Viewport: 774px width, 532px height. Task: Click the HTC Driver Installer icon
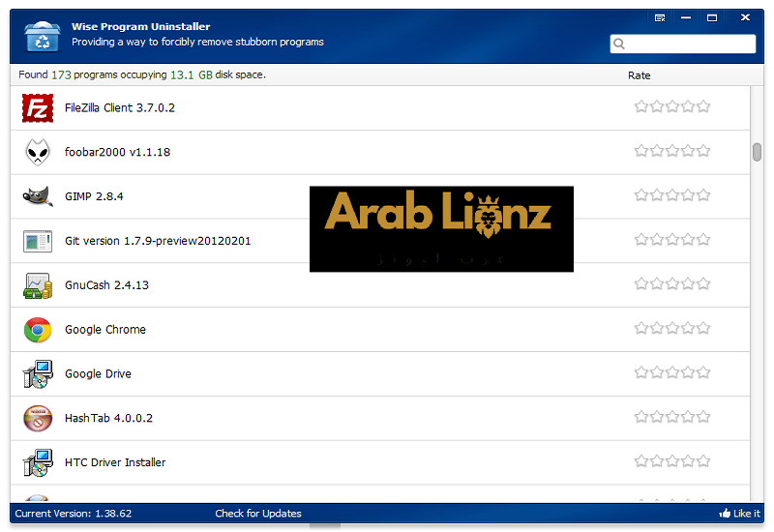pyautogui.click(x=38, y=462)
